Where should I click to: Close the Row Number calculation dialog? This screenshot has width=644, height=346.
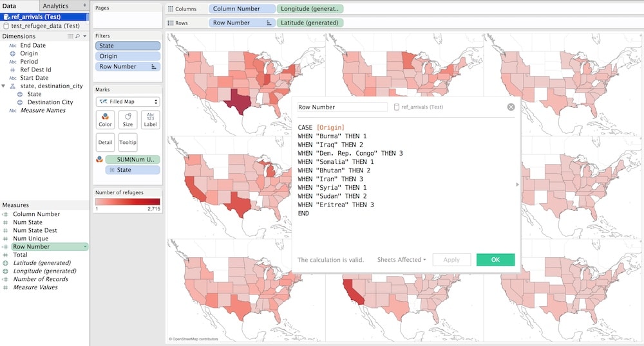(511, 107)
